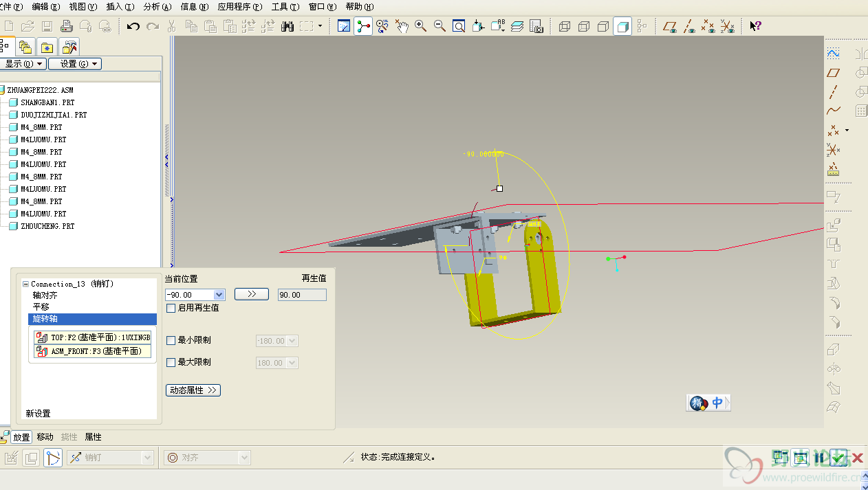Image resolution: width=868 pixels, height=490 pixels.
Task: Open the 显示 dropdown in model tree
Action: click(23, 64)
